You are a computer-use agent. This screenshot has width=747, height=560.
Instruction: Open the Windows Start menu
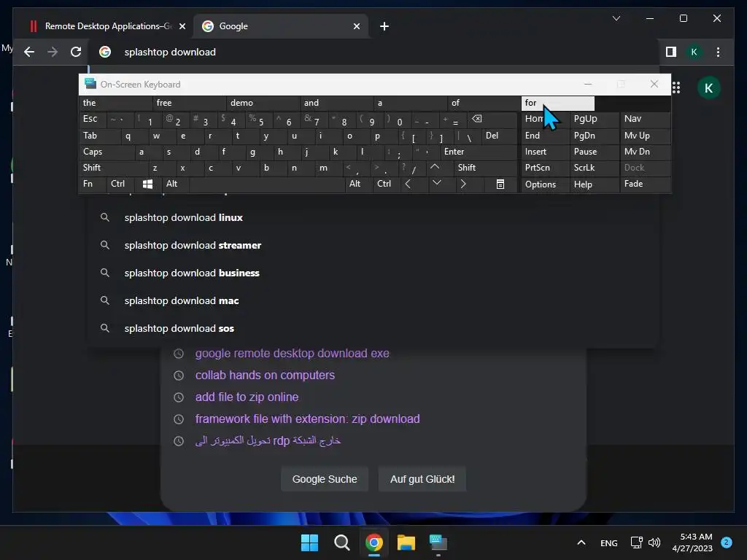(x=309, y=542)
